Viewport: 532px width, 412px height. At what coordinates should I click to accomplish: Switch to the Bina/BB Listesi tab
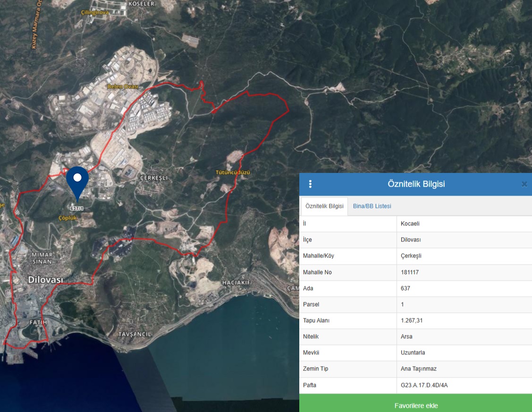[x=372, y=206]
